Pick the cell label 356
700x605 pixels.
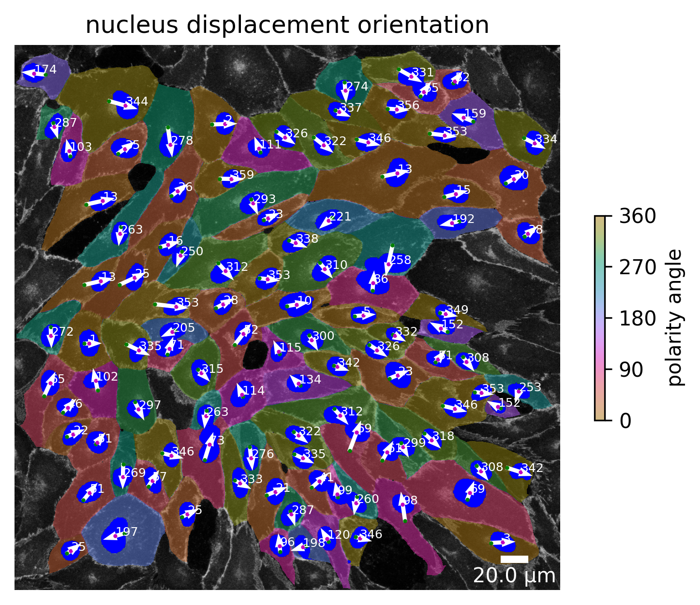point(408,106)
